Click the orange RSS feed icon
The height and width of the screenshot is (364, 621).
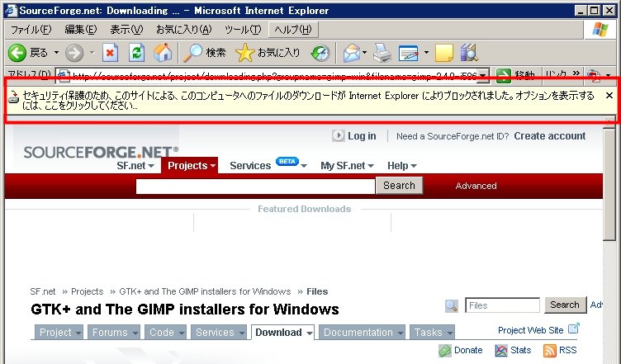[550, 351]
